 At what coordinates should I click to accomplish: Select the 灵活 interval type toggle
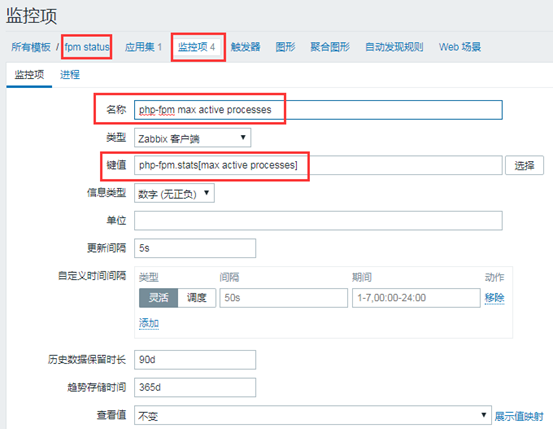(x=158, y=297)
